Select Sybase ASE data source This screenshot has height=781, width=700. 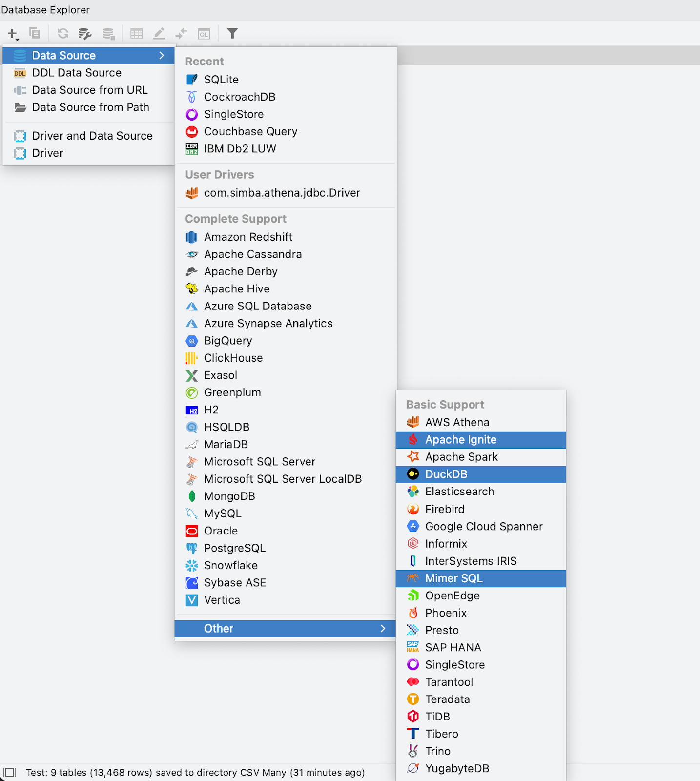[286, 583]
